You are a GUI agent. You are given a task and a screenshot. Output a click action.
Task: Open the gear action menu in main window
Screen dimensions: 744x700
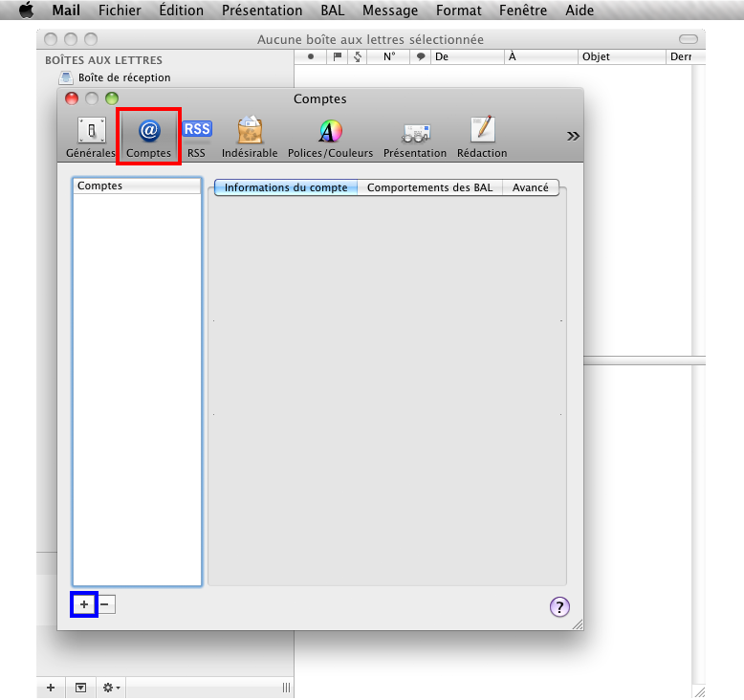tap(112, 688)
